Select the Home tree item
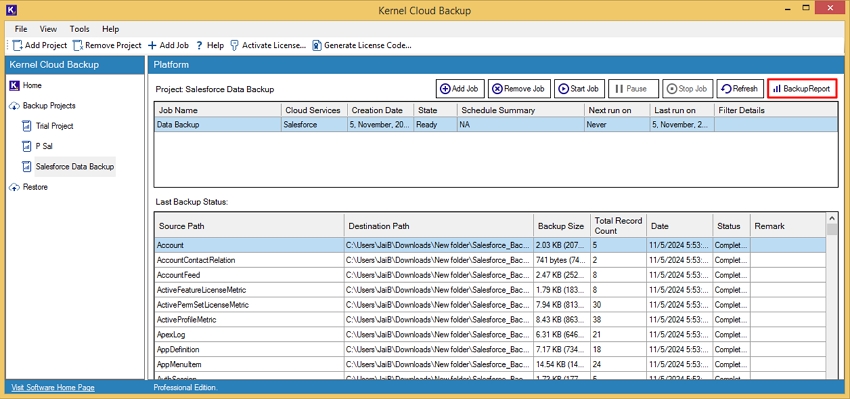The height and width of the screenshot is (399, 850). coord(32,86)
